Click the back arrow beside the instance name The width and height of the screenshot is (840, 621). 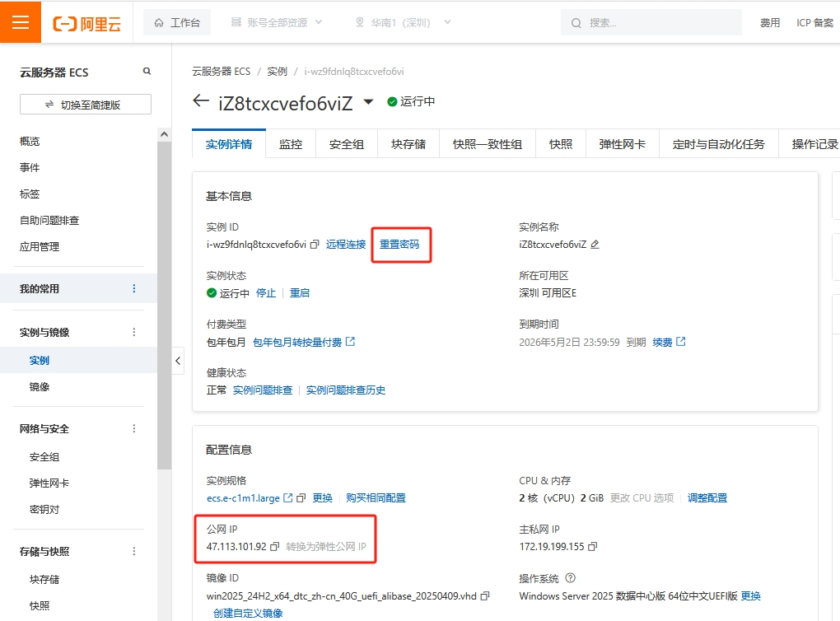click(x=201, y=100)
